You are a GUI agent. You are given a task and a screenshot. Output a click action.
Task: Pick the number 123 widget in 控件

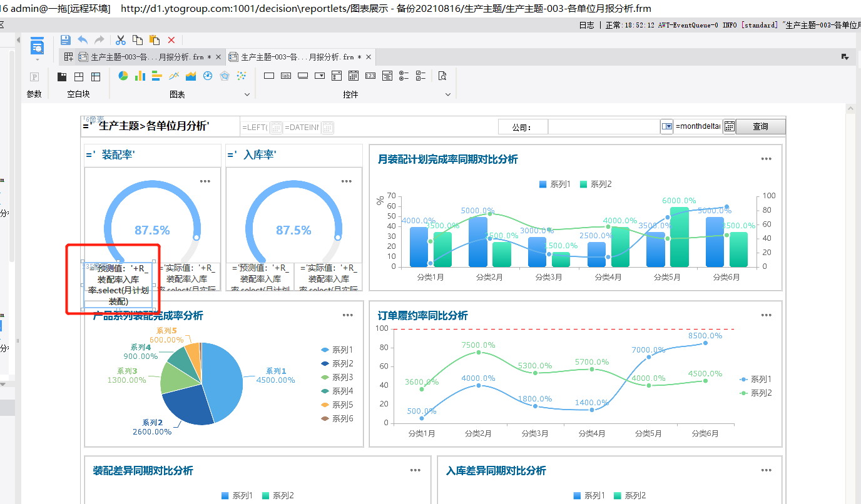click(370, 76)
